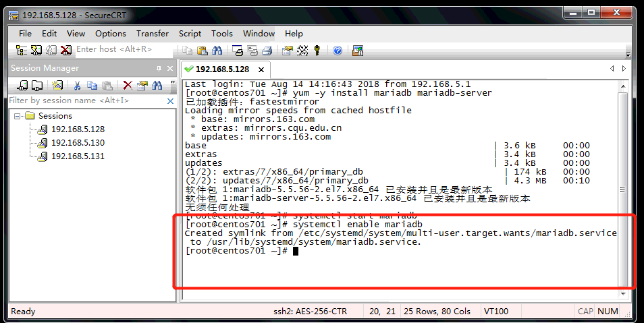Click Copy icon in Session Manager toolbar

(x=92, y=85)
